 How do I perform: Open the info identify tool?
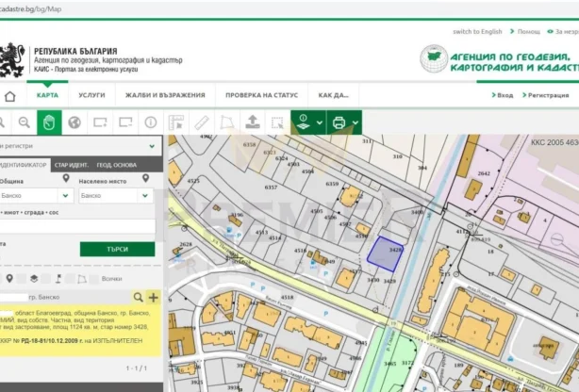coord(150,122)
